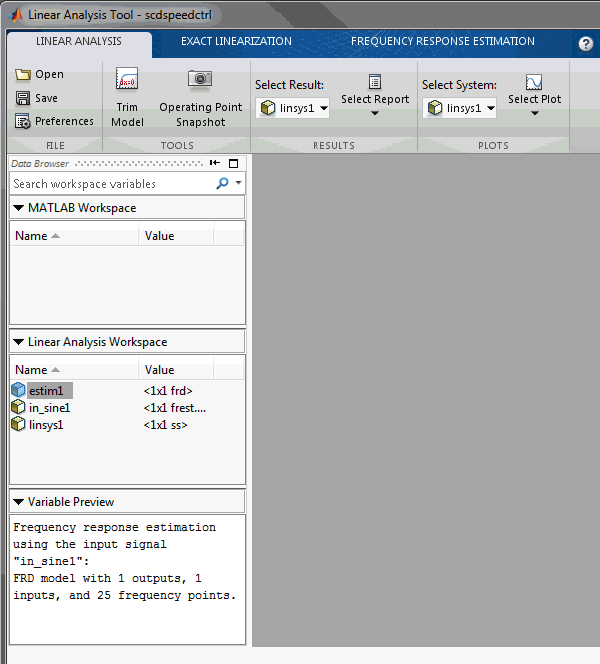
Task: Open the Select System linsys1 dropdown
Action: pos(460,108)
